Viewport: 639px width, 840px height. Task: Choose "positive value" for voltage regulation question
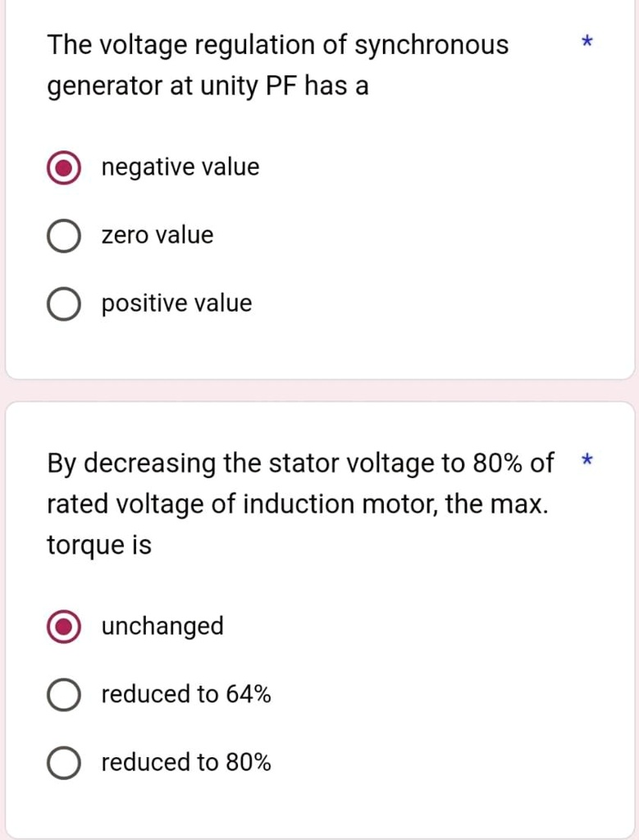[63, 304]
